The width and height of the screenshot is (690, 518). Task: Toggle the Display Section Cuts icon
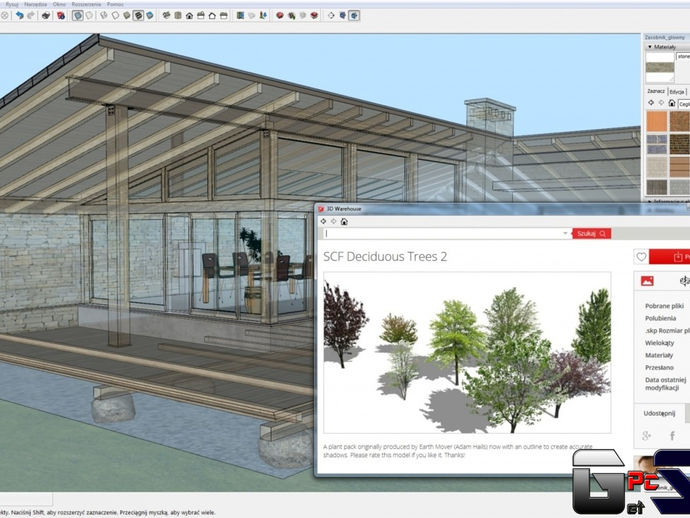point(354,15)
